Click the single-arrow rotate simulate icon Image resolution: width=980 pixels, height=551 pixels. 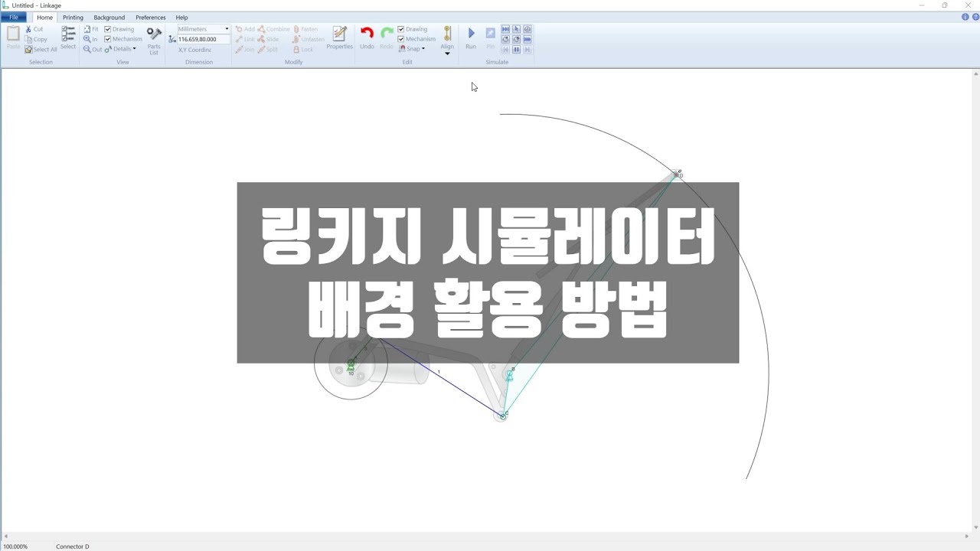point(505,39)
